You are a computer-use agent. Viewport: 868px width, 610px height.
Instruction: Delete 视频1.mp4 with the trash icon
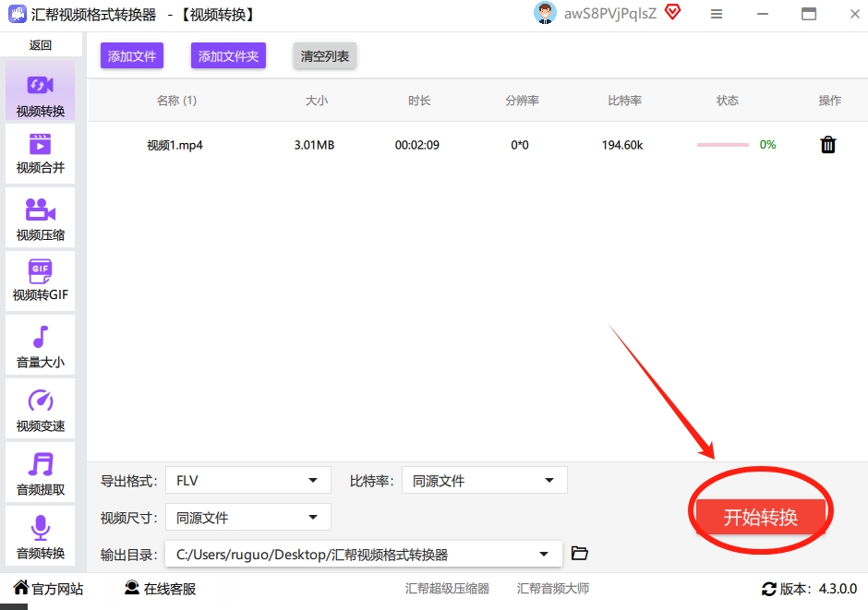pyautogui.click(x=827, y=145)
